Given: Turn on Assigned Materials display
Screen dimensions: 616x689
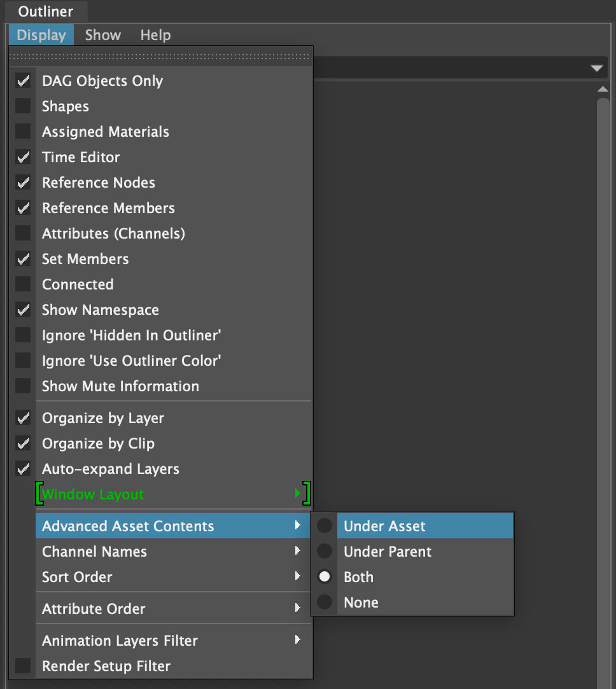Looking at the screenshot, I should (23, 132).
